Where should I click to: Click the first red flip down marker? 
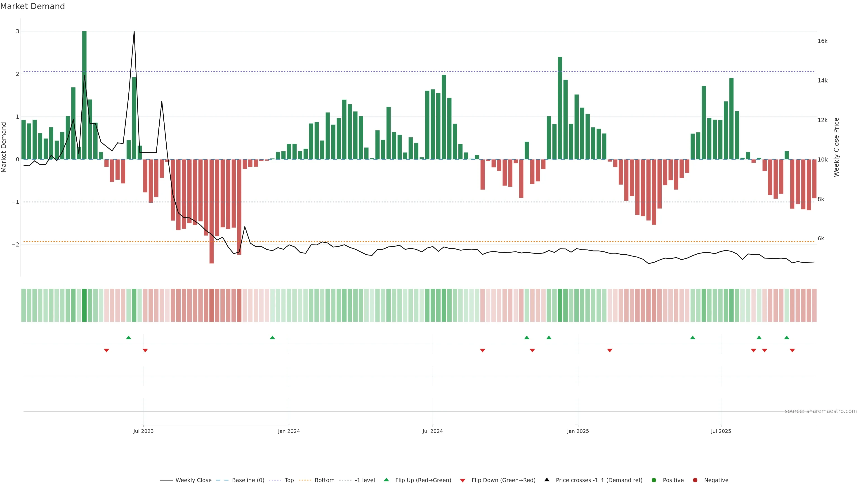[106, 351]
